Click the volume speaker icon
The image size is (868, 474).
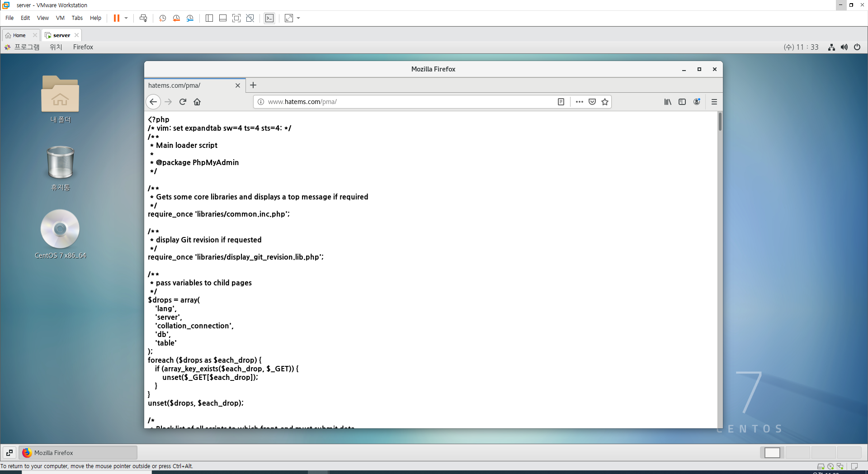(844, 47)
